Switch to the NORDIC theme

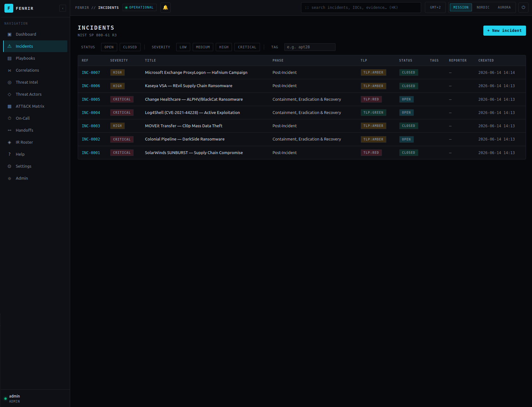(x=483, y=7)
